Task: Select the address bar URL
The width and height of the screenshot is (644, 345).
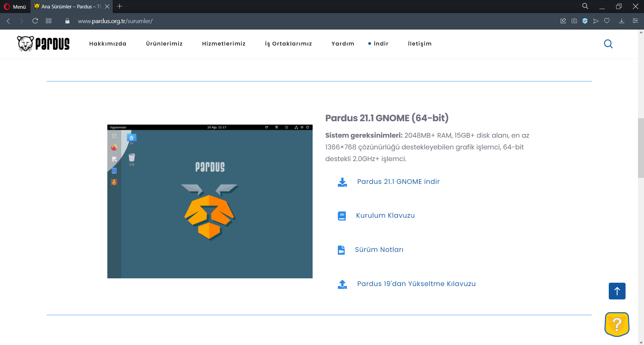Action: click(x=115, y=21)
